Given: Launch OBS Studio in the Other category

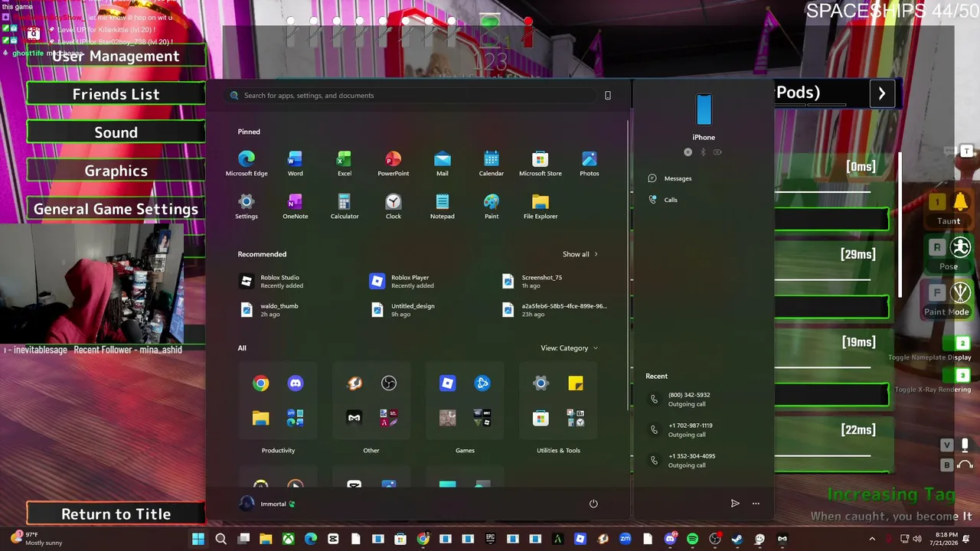Looking at the screenshot, I should (389, 383).
